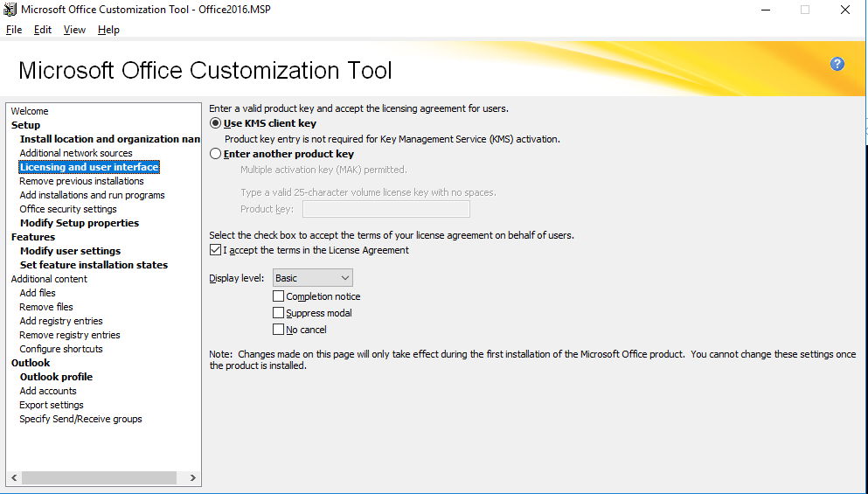Open Configure shortcuts

coord(61,349)
